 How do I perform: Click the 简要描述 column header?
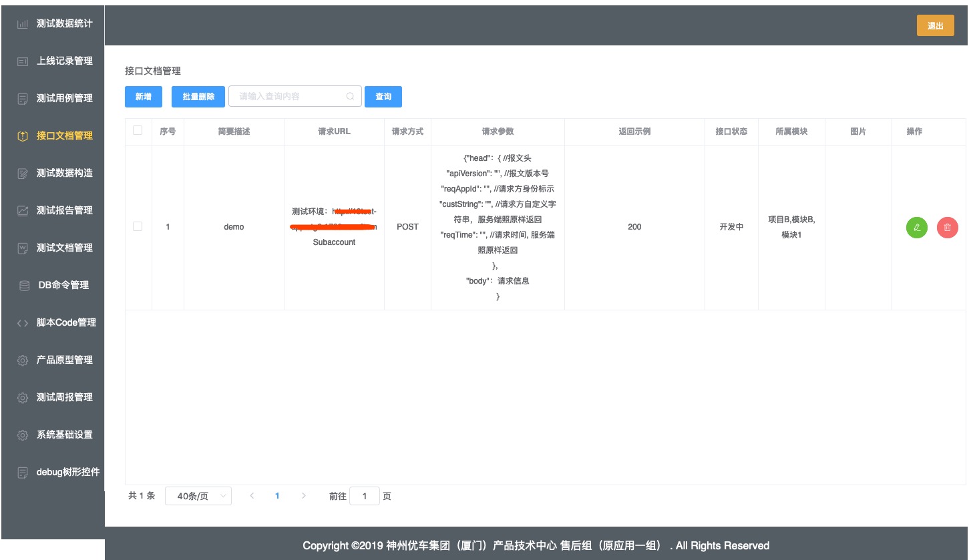pos(234,131)
